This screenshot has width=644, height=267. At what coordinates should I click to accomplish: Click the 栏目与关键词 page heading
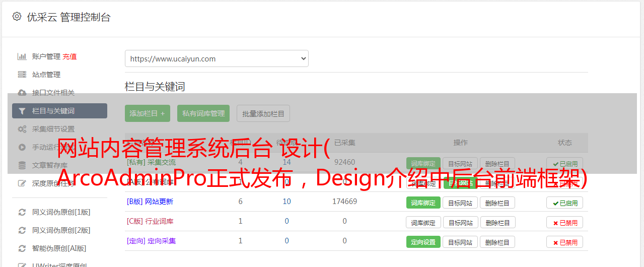click(155, 87)
